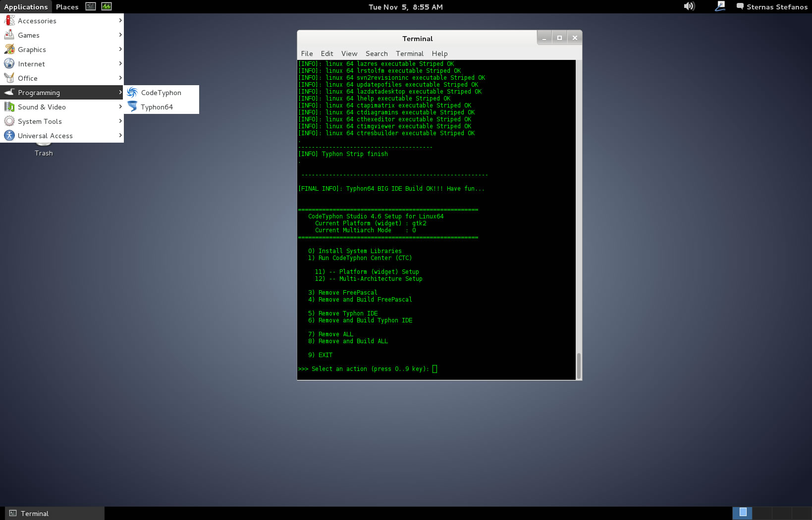The height and width of the screenshot is (520, 812).
Task: Click the Terminal vertical scrollbar thumb
Action: 579,365
